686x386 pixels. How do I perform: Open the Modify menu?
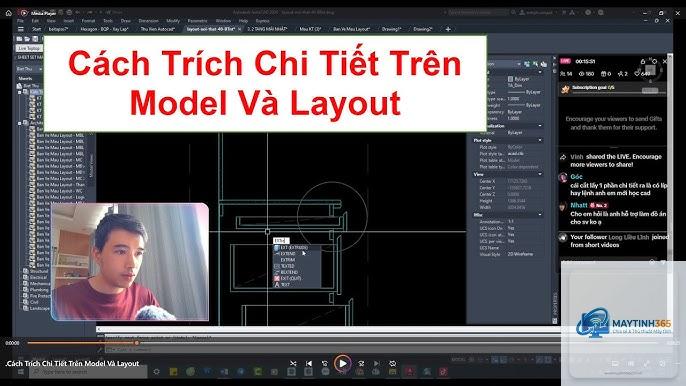[x=173, y=21]
